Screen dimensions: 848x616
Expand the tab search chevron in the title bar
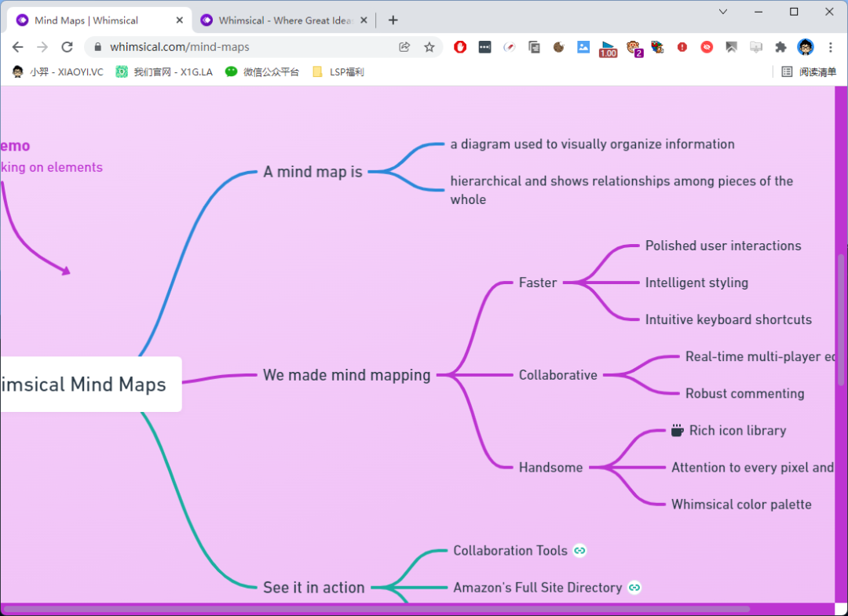coord(723,11)
